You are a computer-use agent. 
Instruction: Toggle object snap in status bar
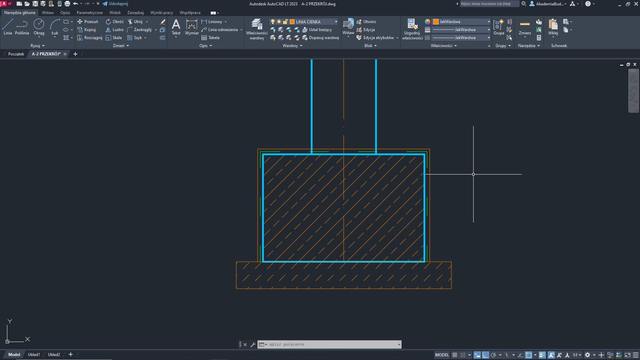tap(528, 355)
